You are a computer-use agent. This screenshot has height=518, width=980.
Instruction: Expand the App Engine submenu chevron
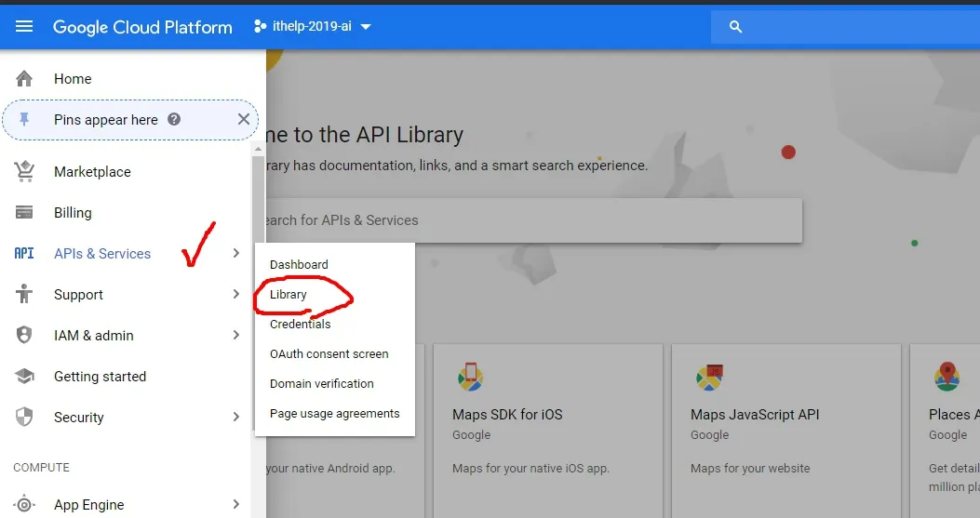pyautogui.click(x=235, y=504)
